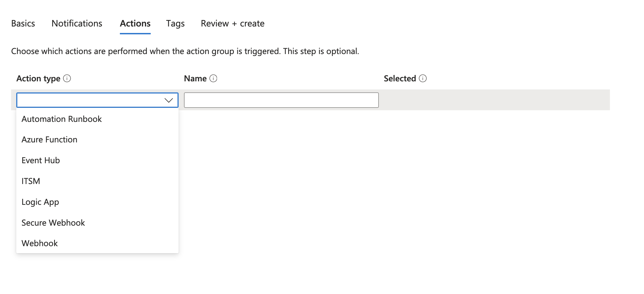Choose the Azure Function option
Image resolution: width=644 pixels, height=294 pixels.
50,139
